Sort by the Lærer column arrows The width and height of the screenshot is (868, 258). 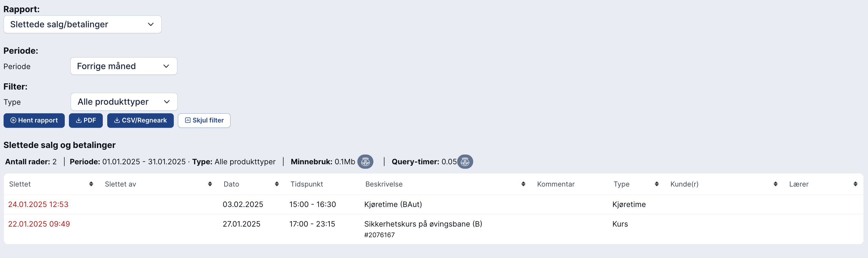click(856, 184)
